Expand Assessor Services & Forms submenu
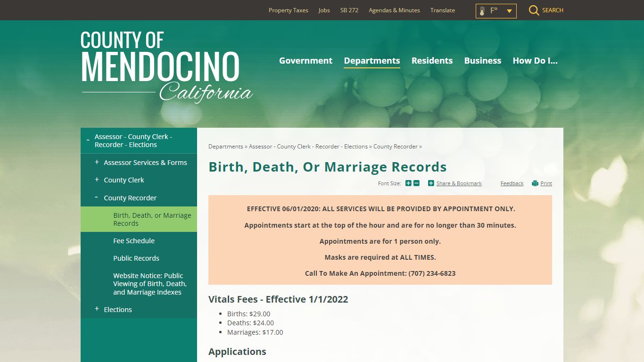 [x=97, y=162]
